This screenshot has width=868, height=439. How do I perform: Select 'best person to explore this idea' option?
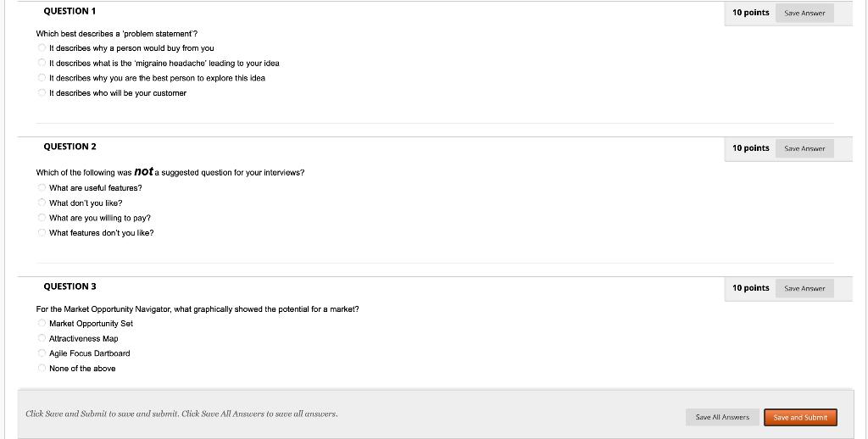pos(41,78)
